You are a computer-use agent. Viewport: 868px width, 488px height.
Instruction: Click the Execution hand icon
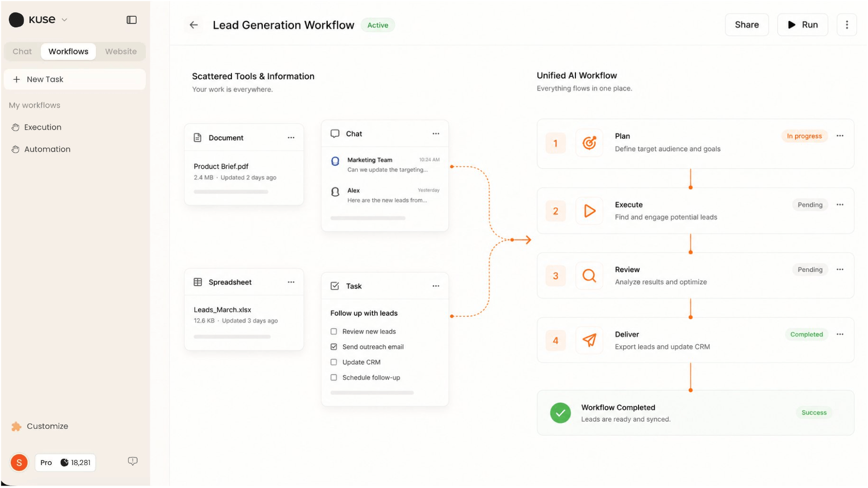(16, 128)
